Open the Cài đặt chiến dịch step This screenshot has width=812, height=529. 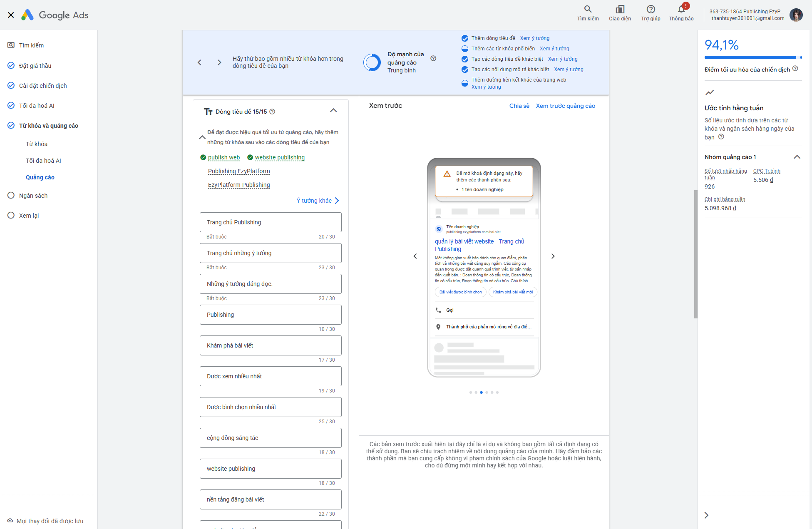43,86
